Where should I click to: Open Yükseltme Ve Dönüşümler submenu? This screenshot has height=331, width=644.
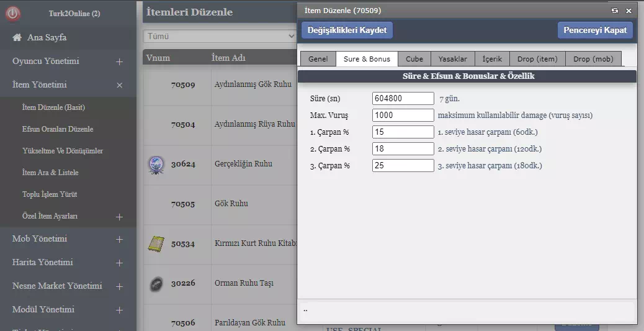(63, 151)
